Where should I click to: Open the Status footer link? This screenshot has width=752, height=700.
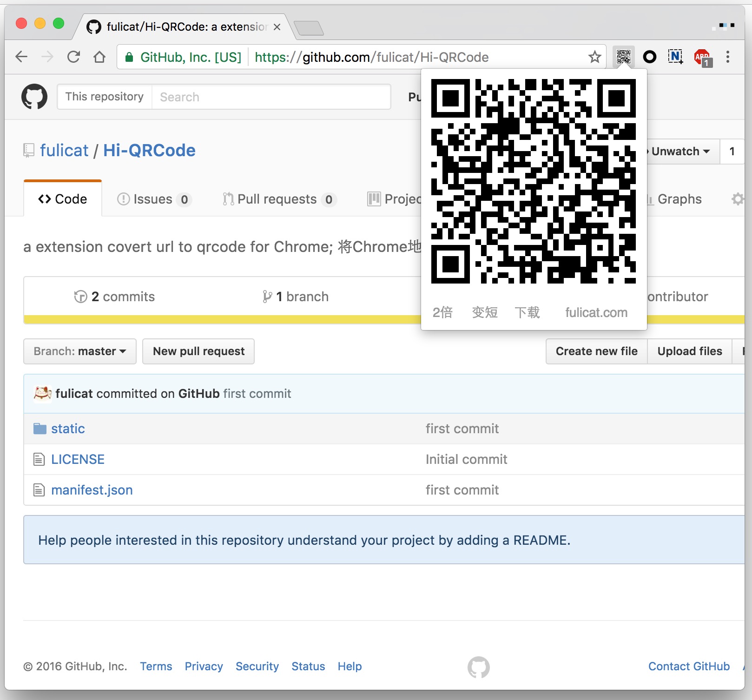point(308,667)
